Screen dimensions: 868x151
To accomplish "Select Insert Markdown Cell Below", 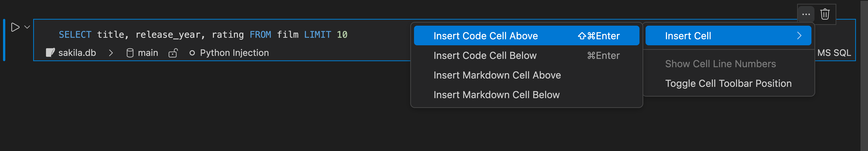I will click(x=496, y=95).
